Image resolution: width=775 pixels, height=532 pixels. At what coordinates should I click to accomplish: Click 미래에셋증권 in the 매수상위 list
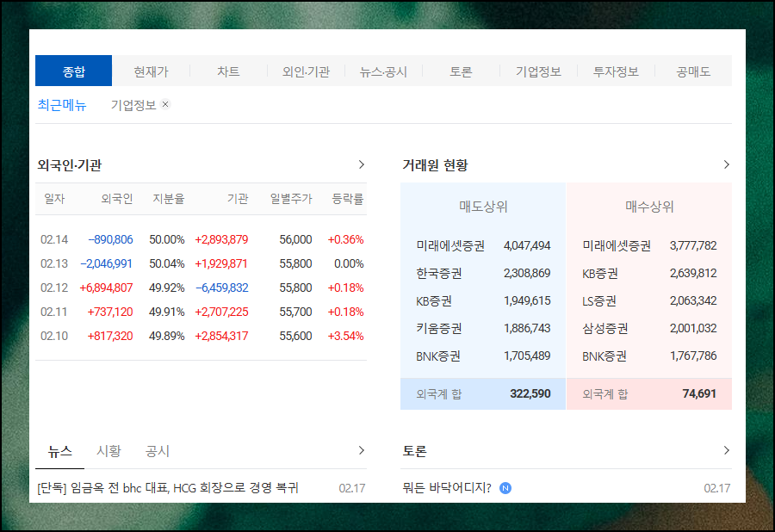point(617,245)
